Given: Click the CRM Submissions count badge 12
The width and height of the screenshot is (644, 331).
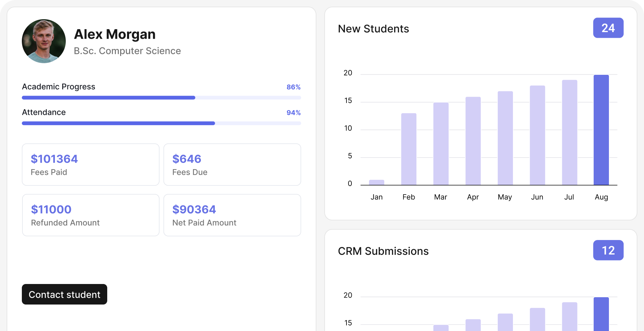Looking at the screenshot, I should (608, 250).
